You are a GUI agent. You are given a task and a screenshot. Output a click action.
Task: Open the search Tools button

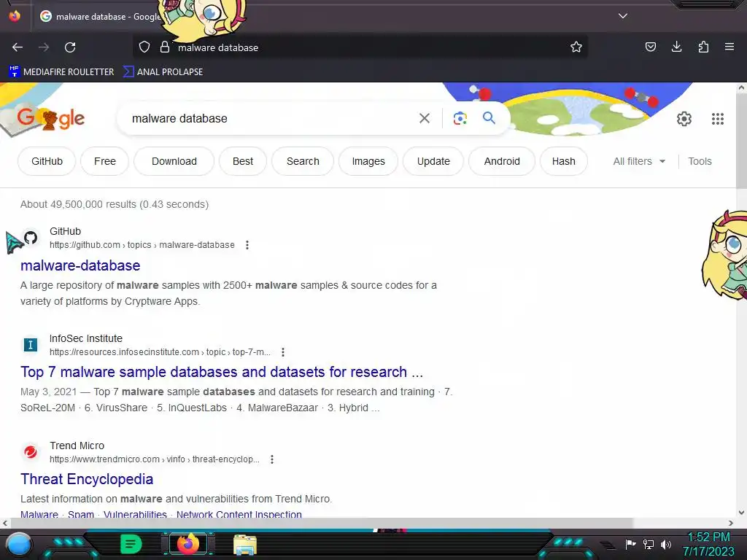(x=700, y=161)
